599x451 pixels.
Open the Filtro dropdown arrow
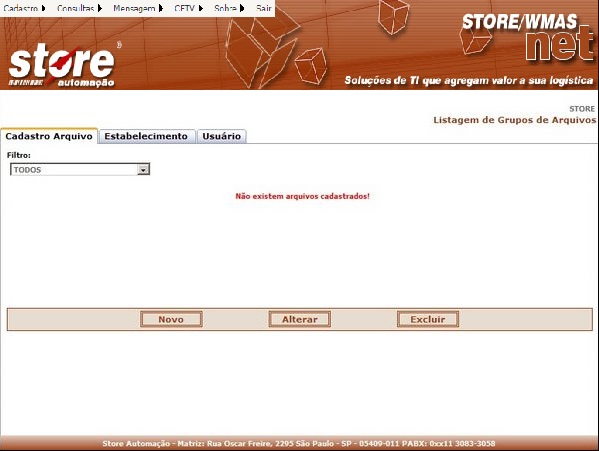143,170
